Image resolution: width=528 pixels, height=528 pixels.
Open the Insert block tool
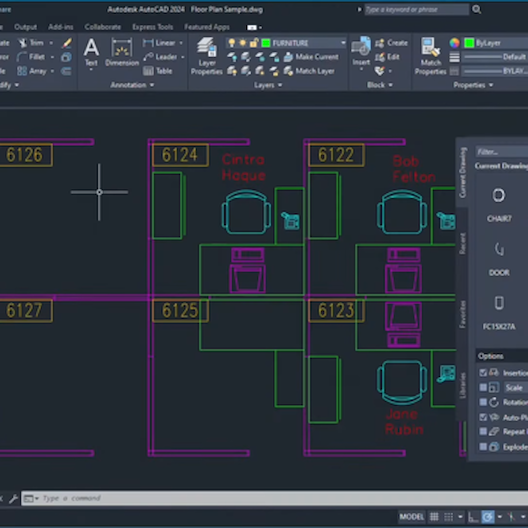[361, 51]
